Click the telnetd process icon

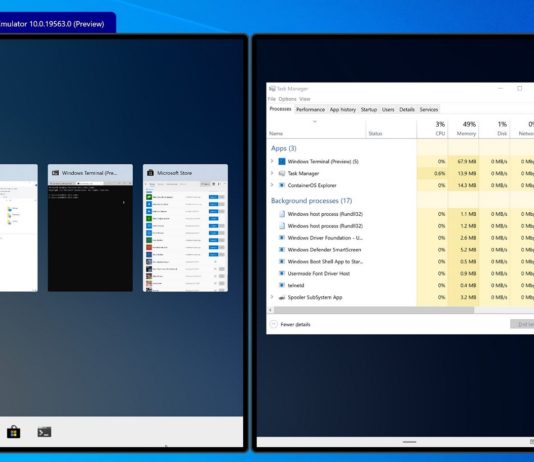282,285
